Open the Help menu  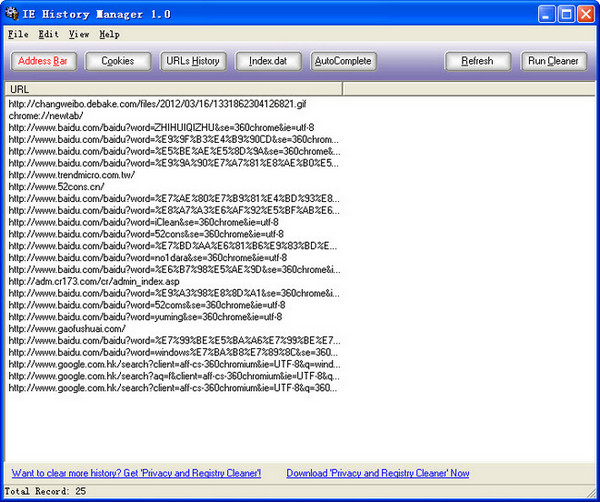click(109, 34)
